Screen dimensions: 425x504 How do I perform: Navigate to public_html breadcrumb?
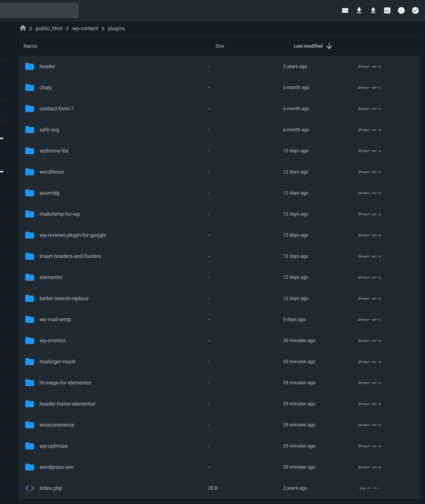point(49,28)
